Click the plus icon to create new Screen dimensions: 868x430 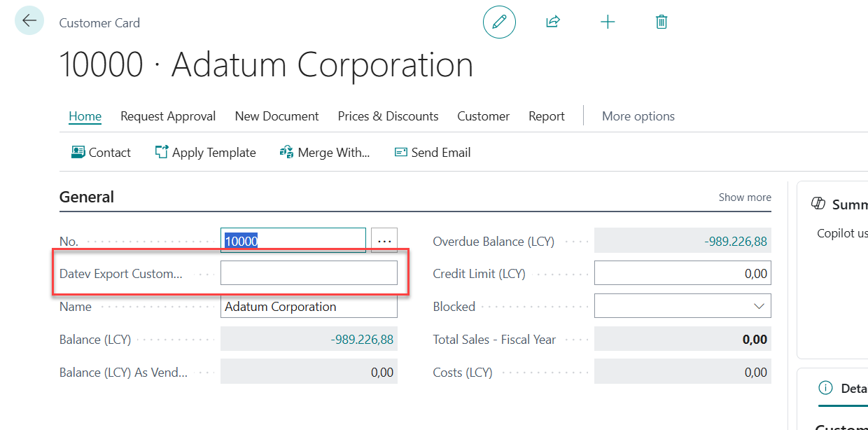click(608, 22)
